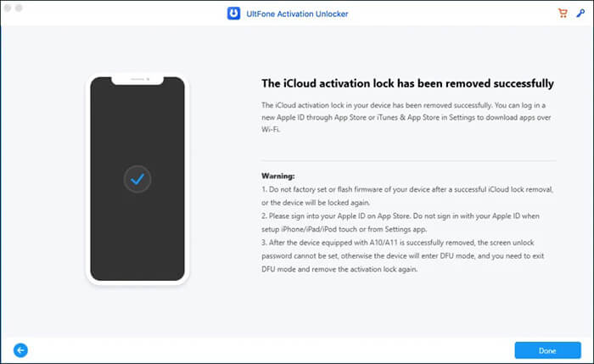Click the UltFone Activation Unlocker title text
The height and width of the screenshot is (364, 594).
[297, 14]
